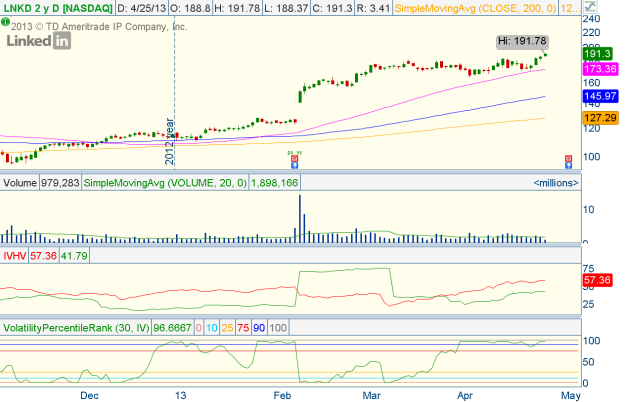
Task: Click the LinkedIn logo watermark
Action: tap(39, 42)
